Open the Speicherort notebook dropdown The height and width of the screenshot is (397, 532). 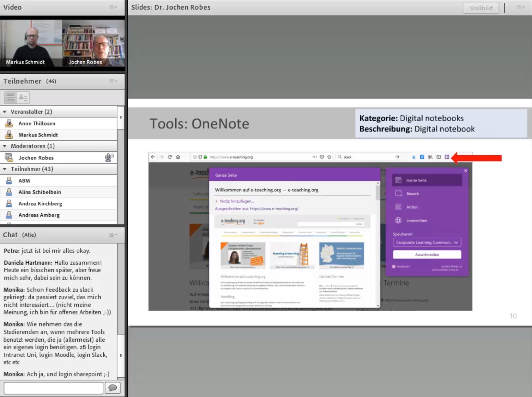click(x=427, y=243)
